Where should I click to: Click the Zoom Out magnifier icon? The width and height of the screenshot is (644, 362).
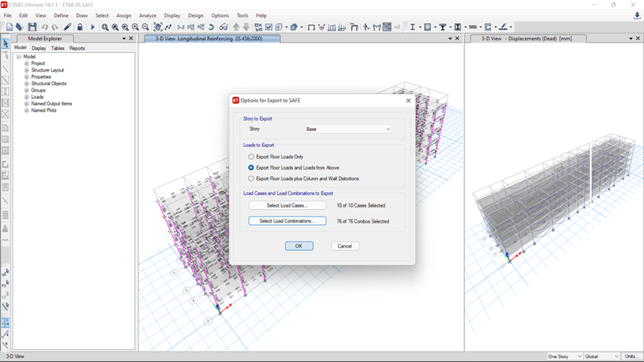(x=146, y=27)
